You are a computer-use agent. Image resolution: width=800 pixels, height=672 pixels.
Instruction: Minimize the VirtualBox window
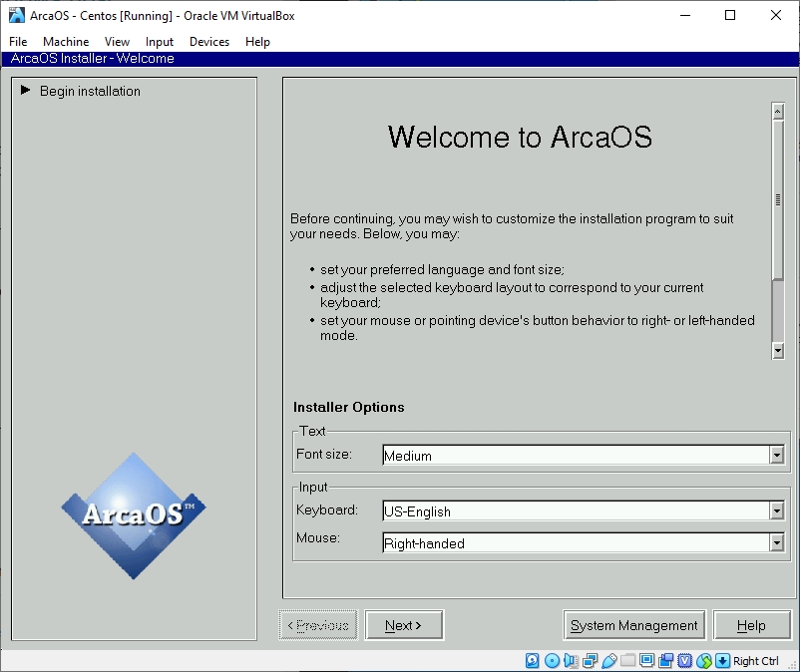[685, 15]
